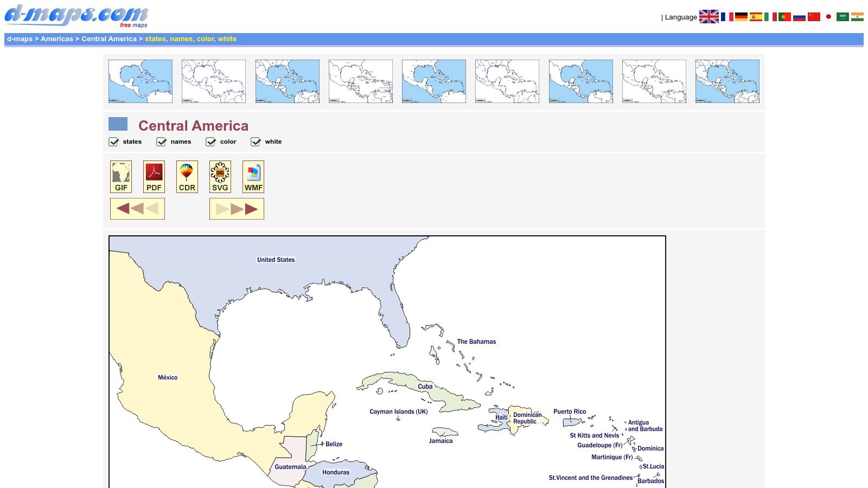The width and height of the screenshot is (868, 488).
Task: Toggle the names checkbox
Action: [161, 142]
